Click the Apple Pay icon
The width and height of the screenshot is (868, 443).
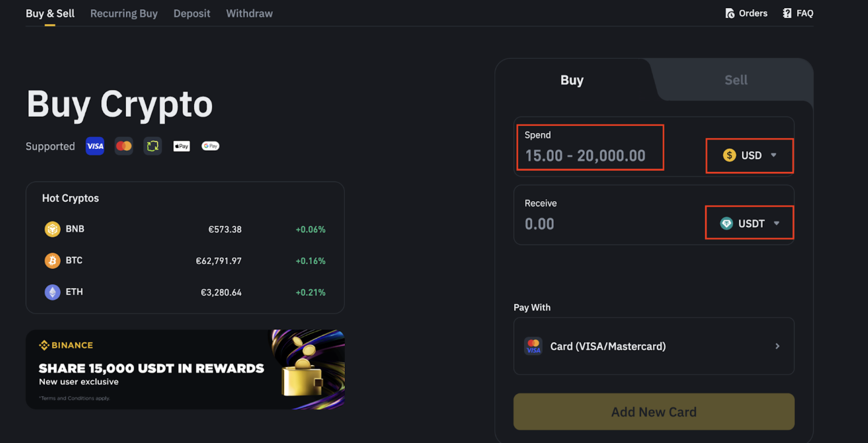(x=181, y=146)
